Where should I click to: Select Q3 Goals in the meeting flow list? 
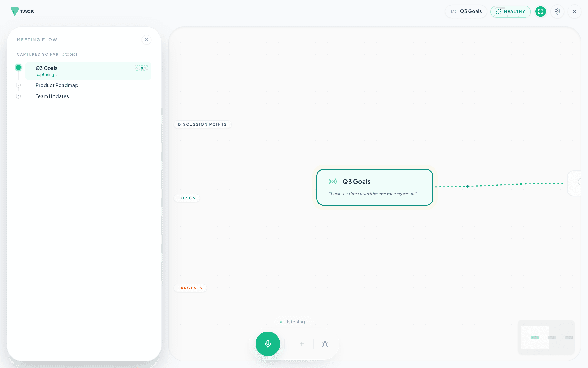click(88, 71)
